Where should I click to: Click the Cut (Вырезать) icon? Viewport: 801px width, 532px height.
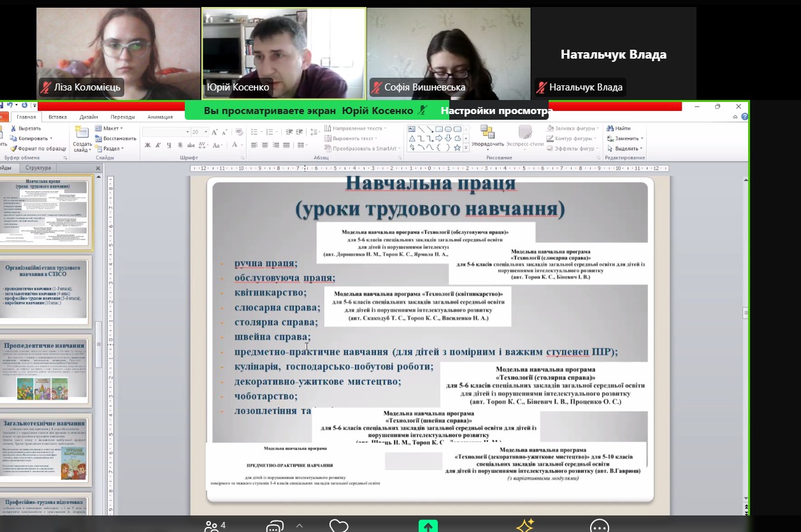tap(13, 128)
